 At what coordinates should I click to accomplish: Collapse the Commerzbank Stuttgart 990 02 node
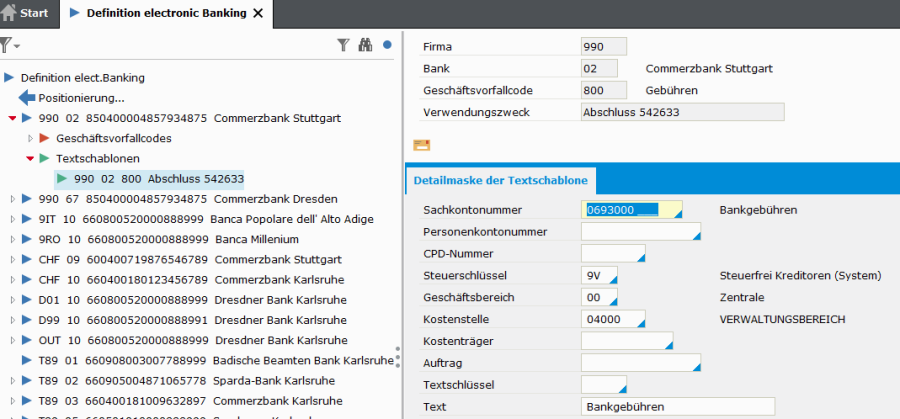(x=12, y=119)
